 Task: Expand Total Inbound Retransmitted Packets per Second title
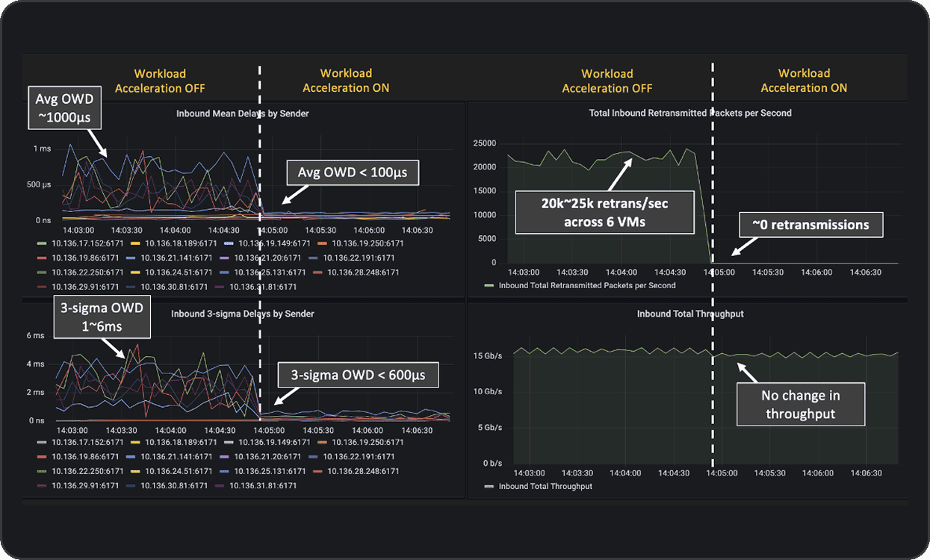tap(690, 113)
